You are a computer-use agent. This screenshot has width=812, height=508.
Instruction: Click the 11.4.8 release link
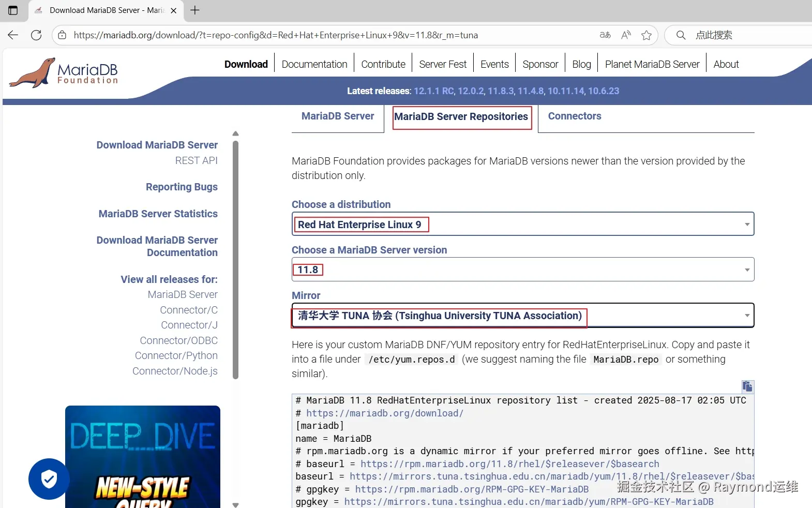click(x=531, y=91)
